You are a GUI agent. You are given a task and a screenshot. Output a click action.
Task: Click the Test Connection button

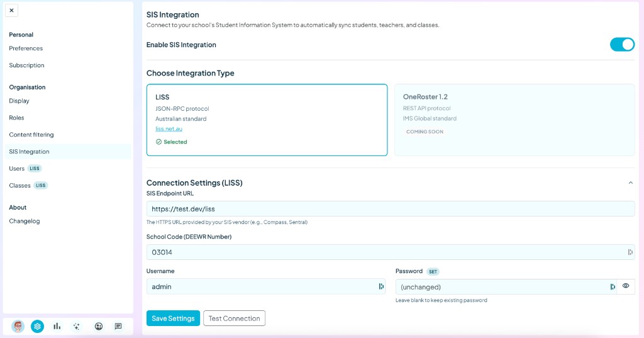234,318
